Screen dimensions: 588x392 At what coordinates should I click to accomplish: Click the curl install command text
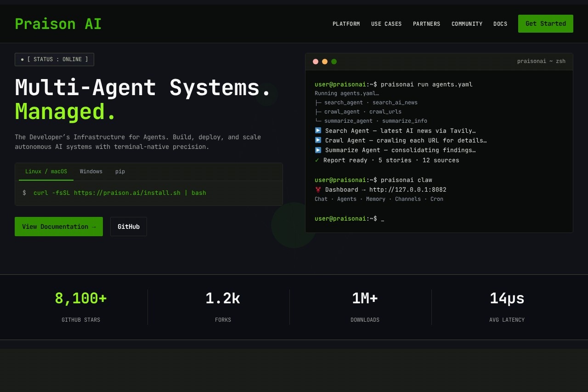120,193
